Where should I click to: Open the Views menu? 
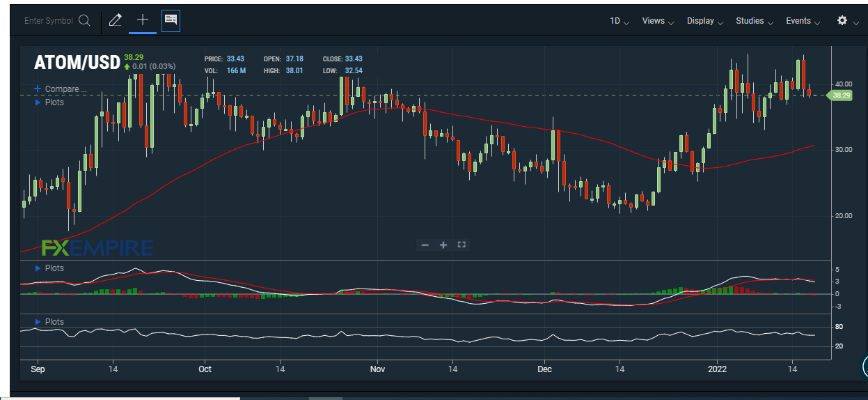[x=658, y=21]
